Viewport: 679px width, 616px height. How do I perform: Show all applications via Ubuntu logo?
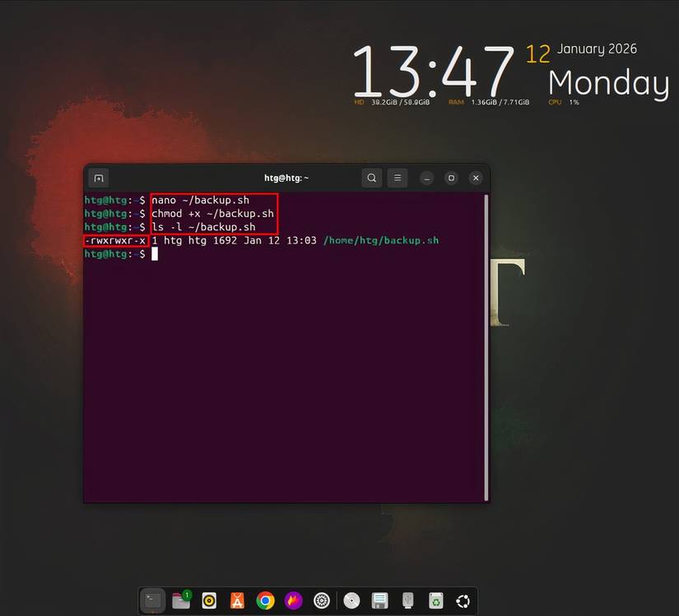point(463,600)
